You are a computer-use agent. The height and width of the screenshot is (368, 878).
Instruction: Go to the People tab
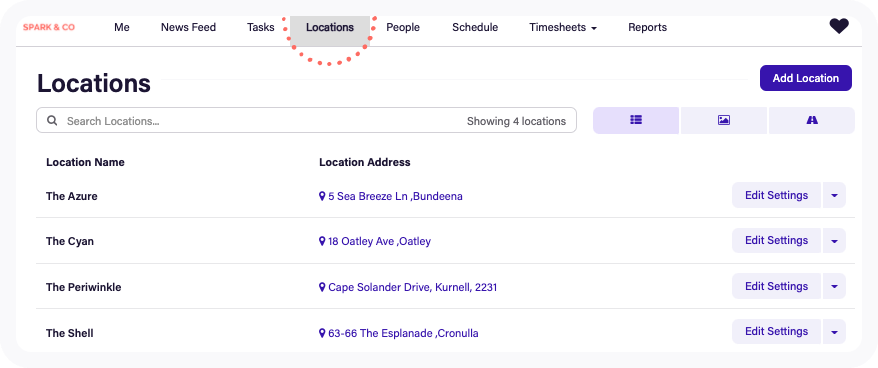[x=403, y=27]
